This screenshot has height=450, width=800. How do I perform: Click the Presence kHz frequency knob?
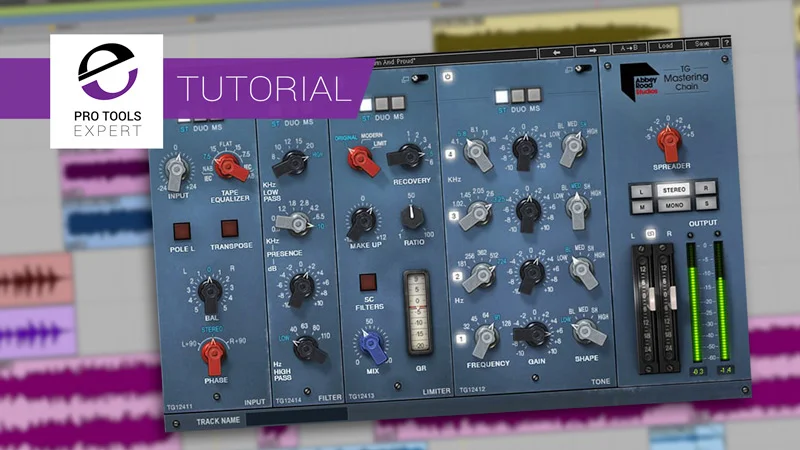296,223
